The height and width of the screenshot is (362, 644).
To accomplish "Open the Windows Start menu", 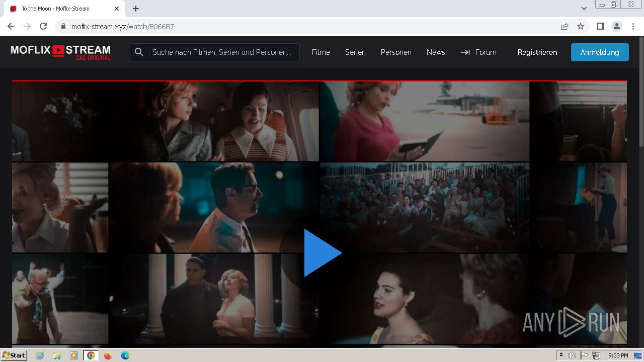I will coord(14,355).
